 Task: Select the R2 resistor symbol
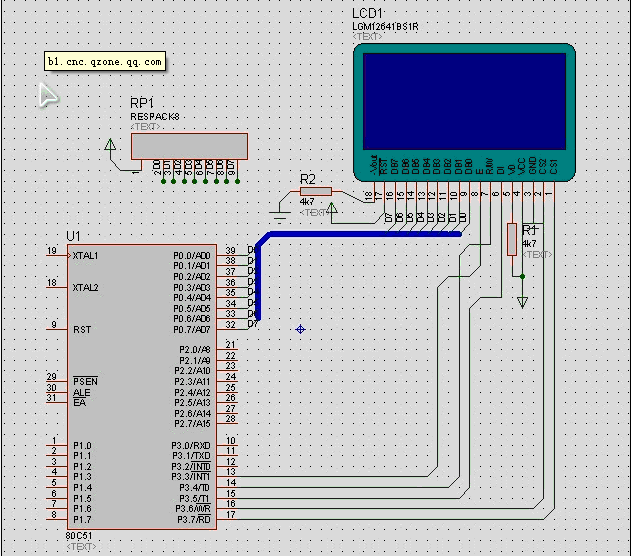coord(315,191)
